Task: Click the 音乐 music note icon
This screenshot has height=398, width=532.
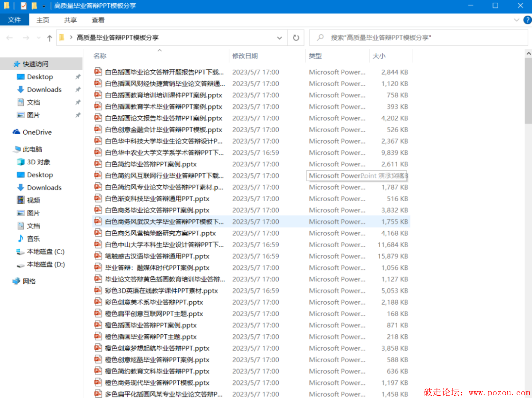Action: pyautogui.click(x=21, y=239)
